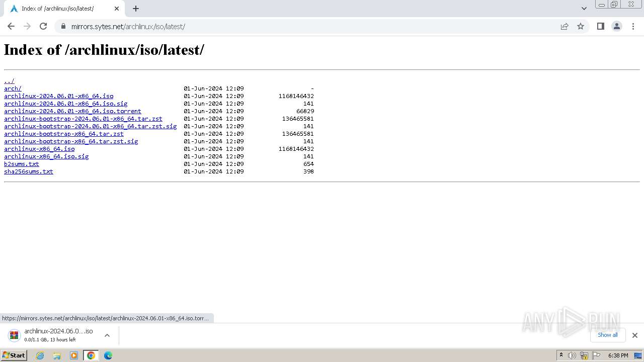The image size is (644, 362).
Task: Select the 'Index of /archlinux/iso/latest/' tab
Action: pos(64,9)
